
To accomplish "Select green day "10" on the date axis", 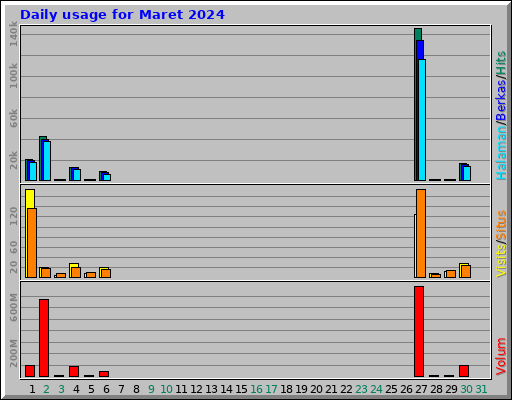I will [166, 389].
